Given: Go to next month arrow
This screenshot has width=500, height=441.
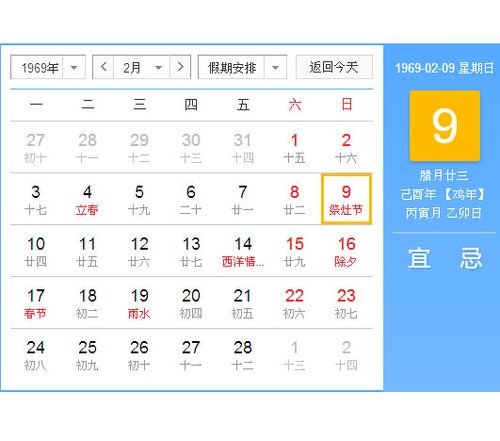Looking at the screenshot, I should pyautogui.click(x=180, y=67).
